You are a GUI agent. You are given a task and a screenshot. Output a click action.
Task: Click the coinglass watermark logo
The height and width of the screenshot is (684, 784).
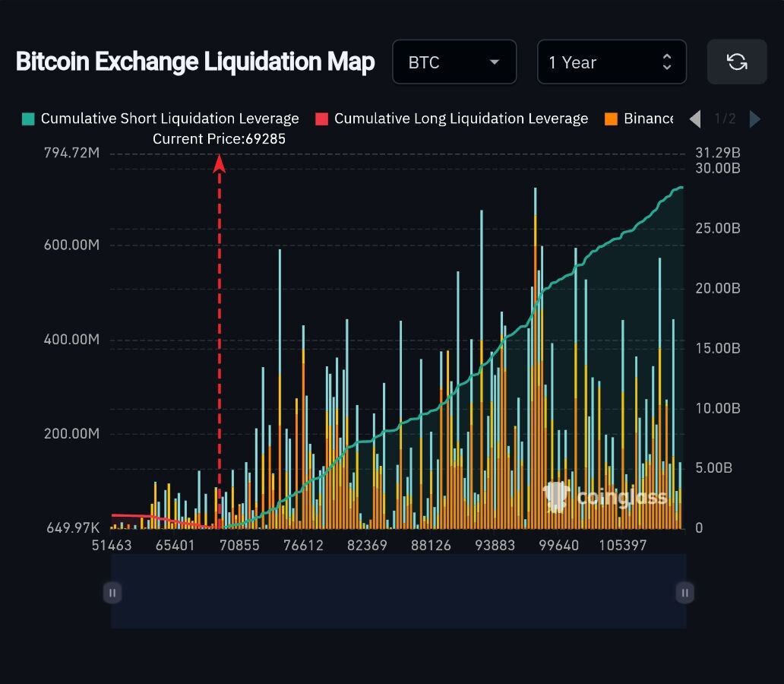605,497
